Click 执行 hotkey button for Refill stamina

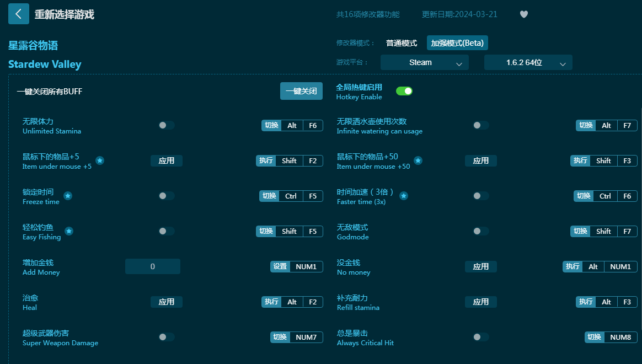coord(586,302)
